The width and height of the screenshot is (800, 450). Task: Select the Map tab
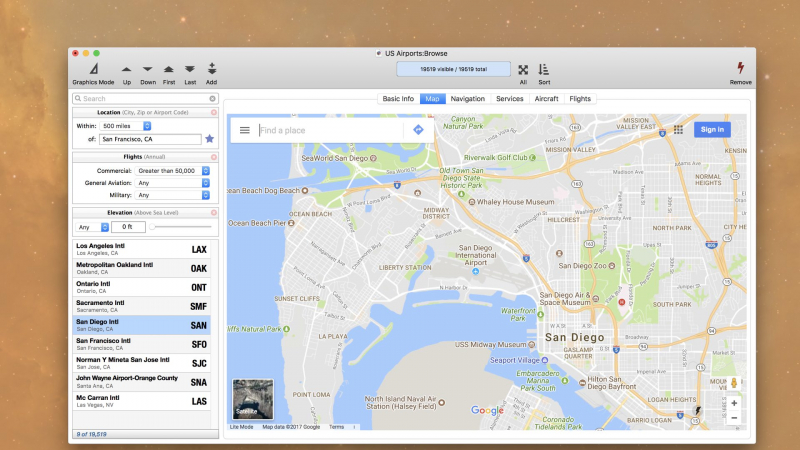[x=432, y=98]
